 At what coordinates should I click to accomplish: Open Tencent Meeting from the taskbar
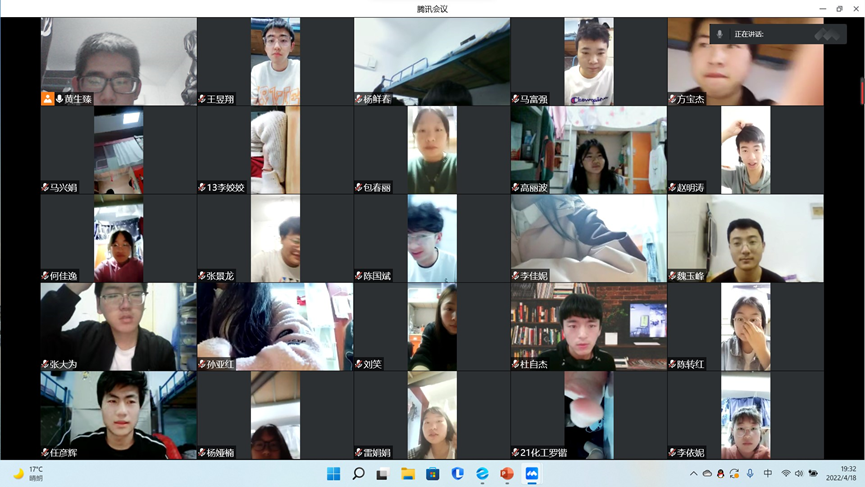click(x=532, y=473)
